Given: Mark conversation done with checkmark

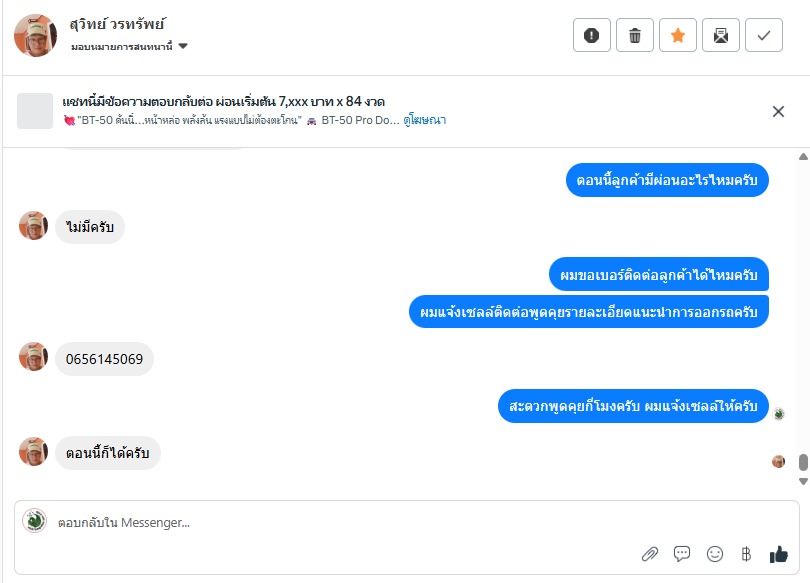Looking at the screenshot, I should click(764, 36).
